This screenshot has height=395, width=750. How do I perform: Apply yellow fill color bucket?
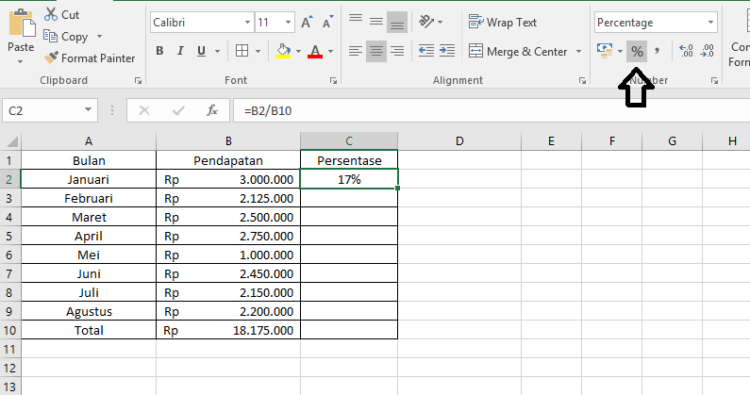(x=283, y=51)
